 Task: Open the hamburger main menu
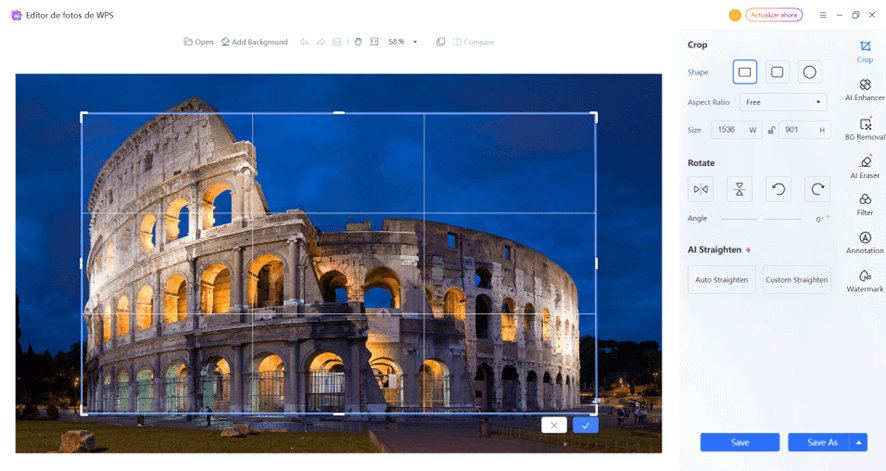[823, 15]
